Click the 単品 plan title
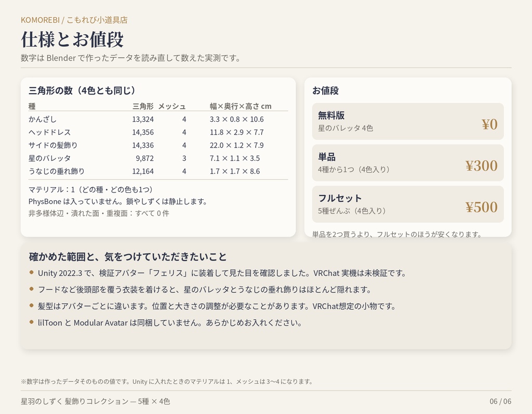The height and width of the screenshot is (414, 532). click(x=327, y=157)
